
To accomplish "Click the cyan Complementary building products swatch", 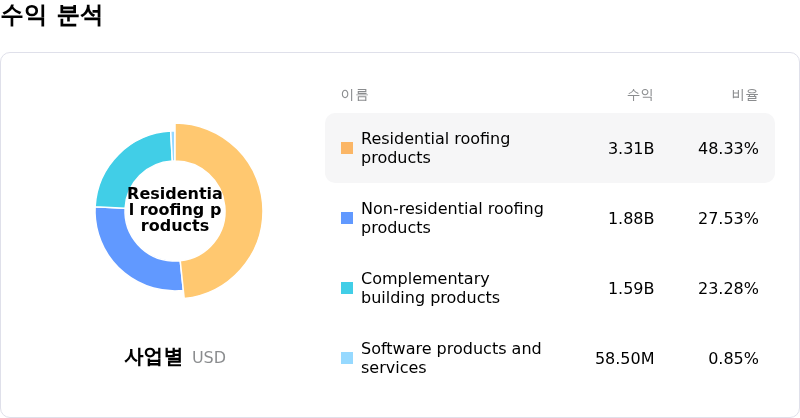I will [x=347, y=288].
